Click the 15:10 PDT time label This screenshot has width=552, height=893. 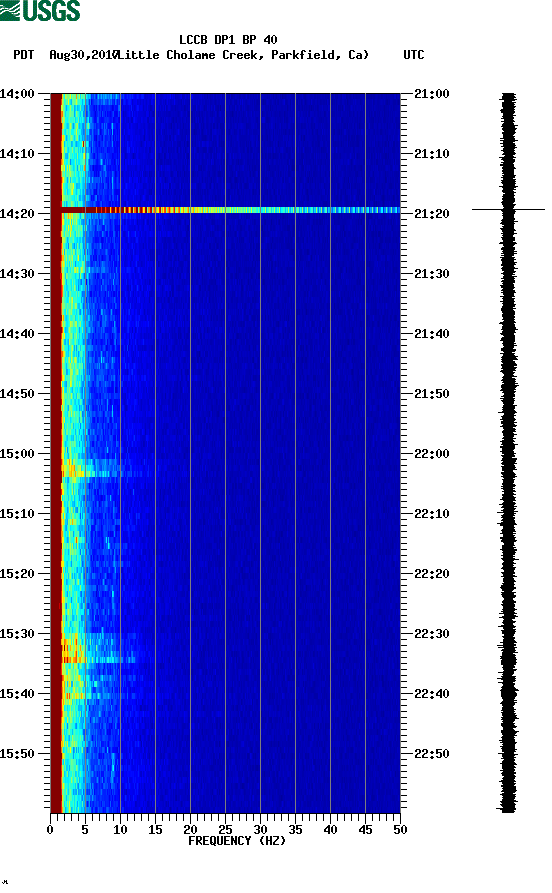click(17, 514)
